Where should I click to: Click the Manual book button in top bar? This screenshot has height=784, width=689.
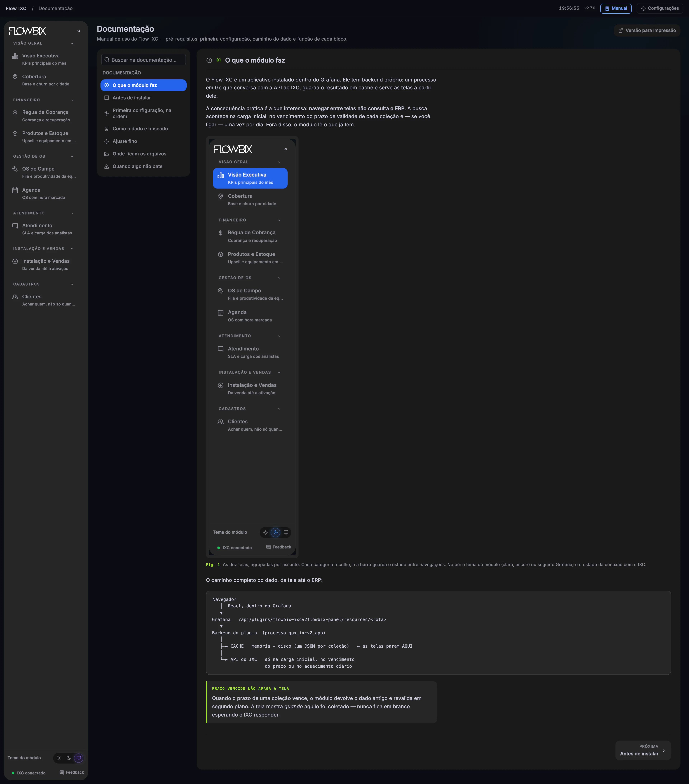tap(616, 8)
